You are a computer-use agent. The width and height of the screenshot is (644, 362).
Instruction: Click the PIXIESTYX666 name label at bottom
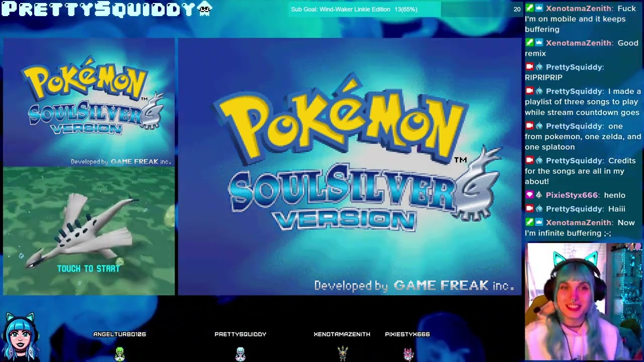(x=408, y=334)
